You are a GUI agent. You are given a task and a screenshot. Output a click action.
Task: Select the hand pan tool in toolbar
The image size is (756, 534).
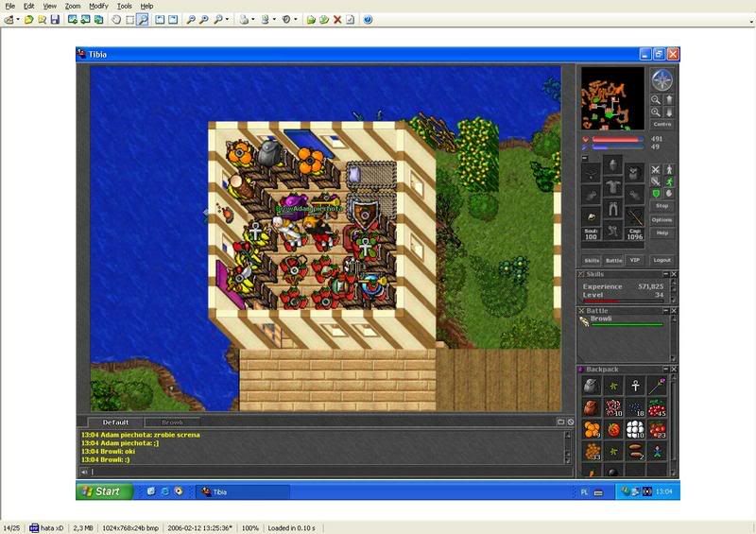point(116,20)
